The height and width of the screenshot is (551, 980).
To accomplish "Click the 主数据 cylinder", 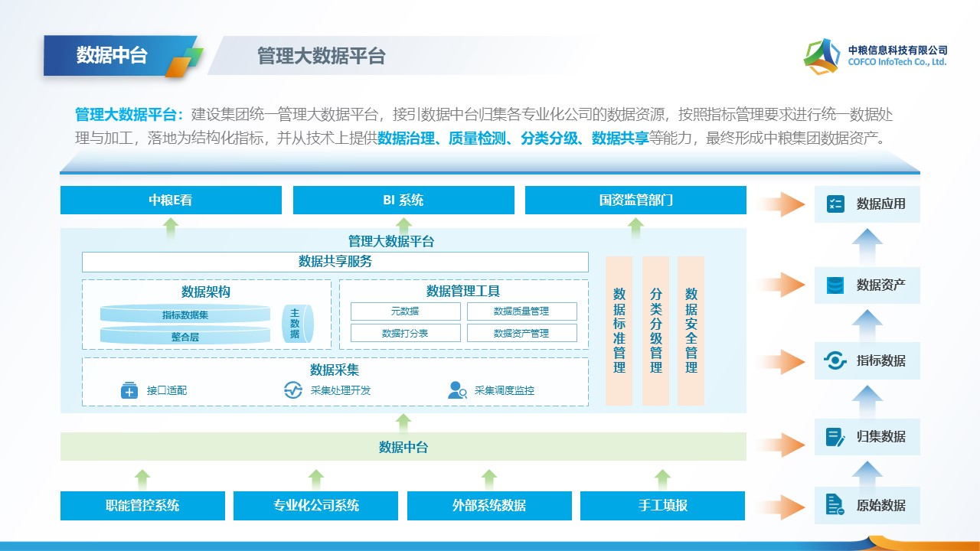I will (x=296, y=324).
